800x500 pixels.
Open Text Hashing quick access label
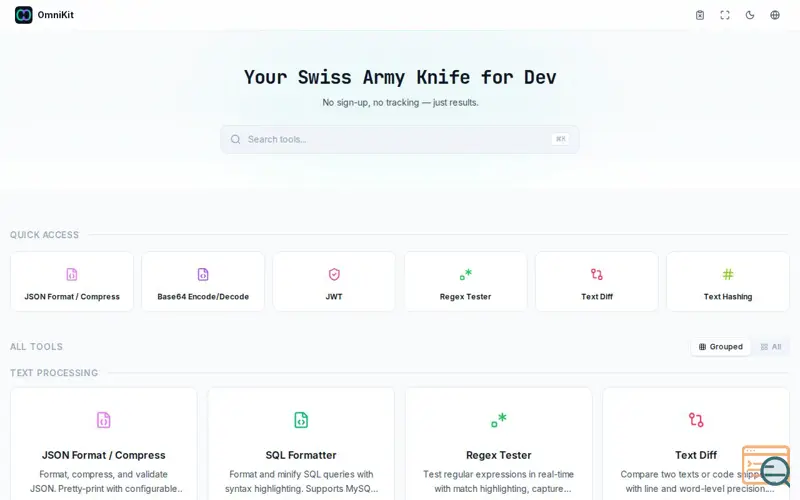point(728,296)
